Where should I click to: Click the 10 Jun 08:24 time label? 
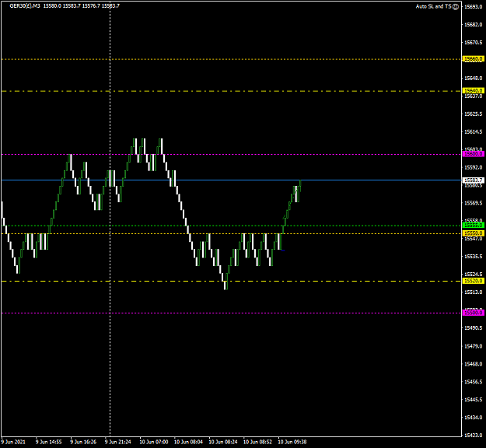click(x=223, y=442)
